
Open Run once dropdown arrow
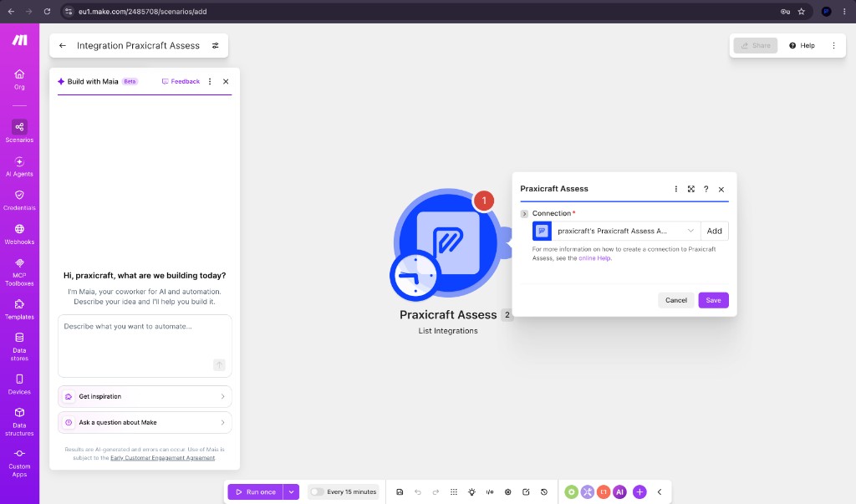(x=292, y=492)
